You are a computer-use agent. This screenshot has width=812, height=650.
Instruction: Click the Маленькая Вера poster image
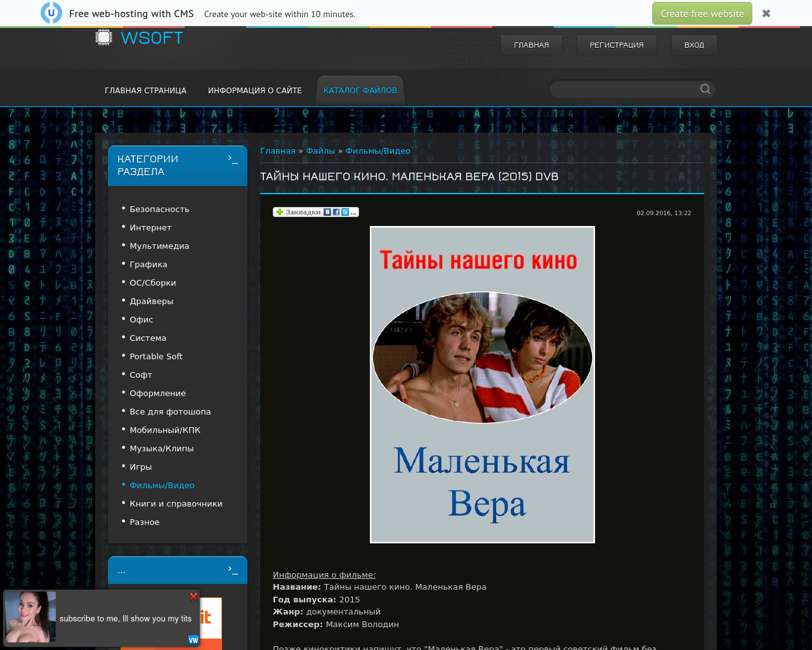click(x=482, y=385)
